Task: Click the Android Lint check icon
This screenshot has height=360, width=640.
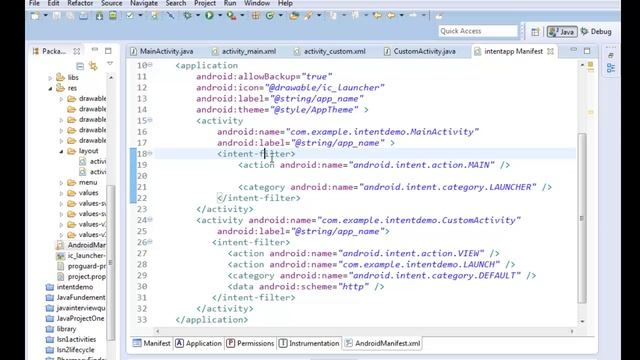Action: coord(130,16)
